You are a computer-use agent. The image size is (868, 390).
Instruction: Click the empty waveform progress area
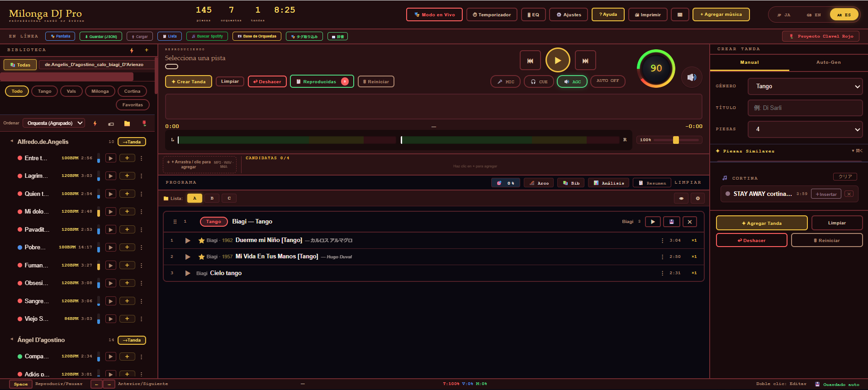pos(433,107)
